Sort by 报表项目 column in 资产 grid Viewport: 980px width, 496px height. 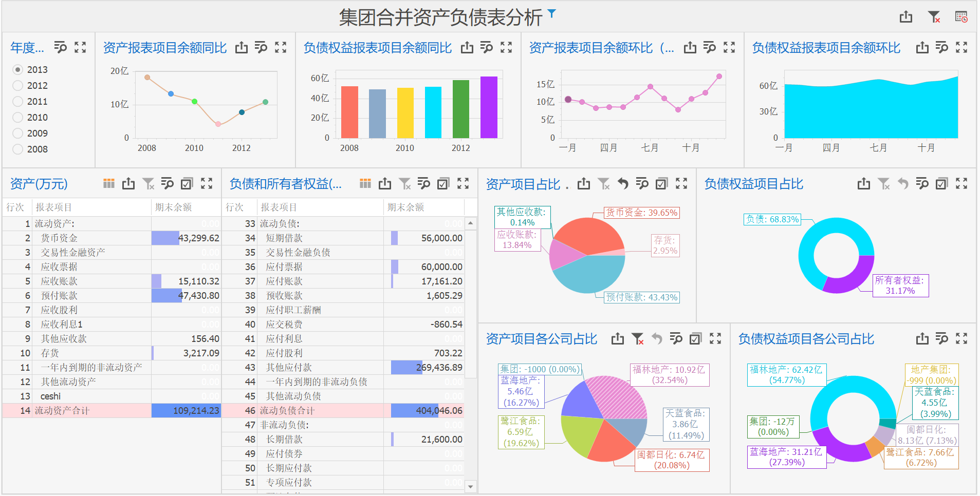pyautogui.click(x=91, y=207)
